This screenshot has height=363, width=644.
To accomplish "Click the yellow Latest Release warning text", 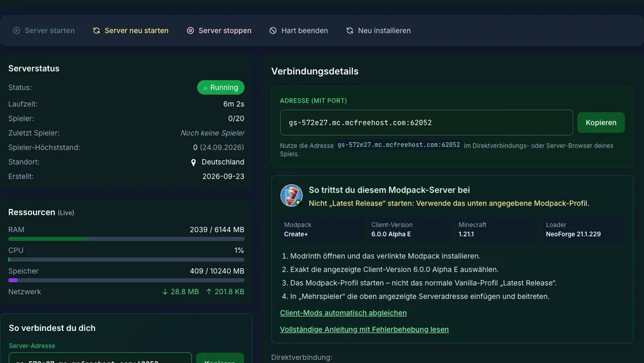I will [449, 203].
